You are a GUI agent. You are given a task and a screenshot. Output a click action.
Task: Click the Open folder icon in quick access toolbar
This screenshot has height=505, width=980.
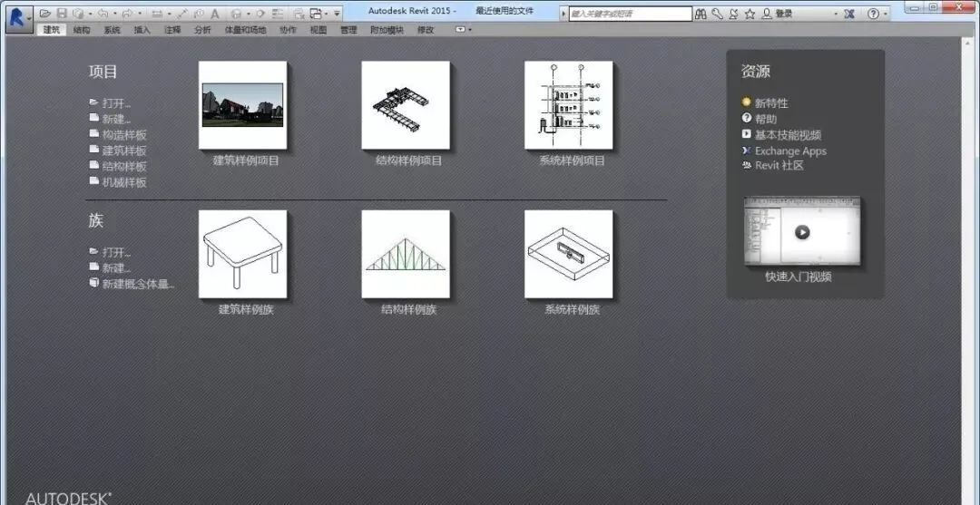[x=45, y=13]
